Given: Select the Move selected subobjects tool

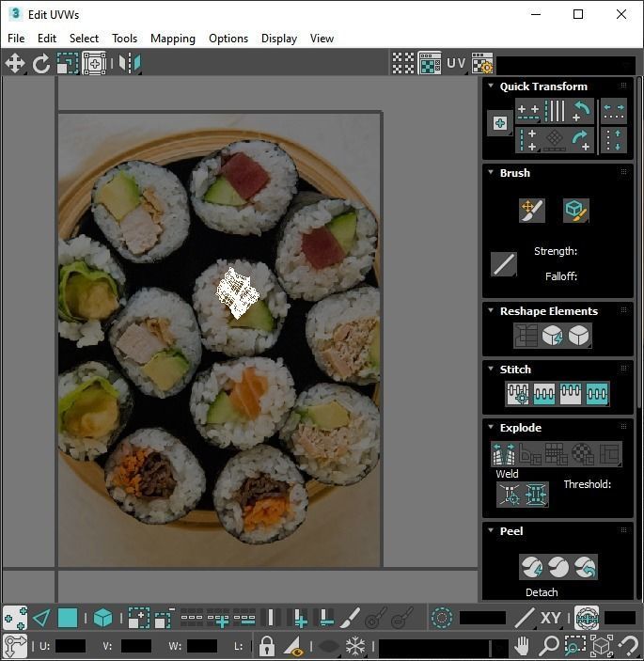Looking at the screenshot, I should coord(15,64).
